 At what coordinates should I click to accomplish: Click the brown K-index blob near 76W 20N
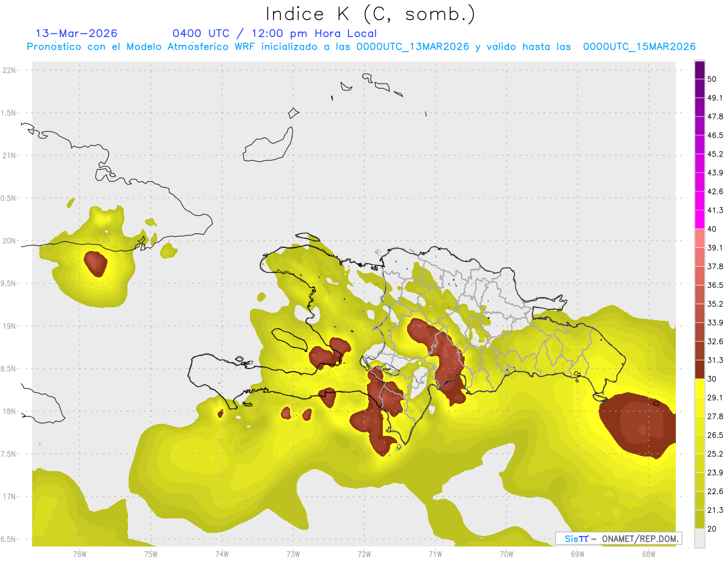[x=95, y=263]
